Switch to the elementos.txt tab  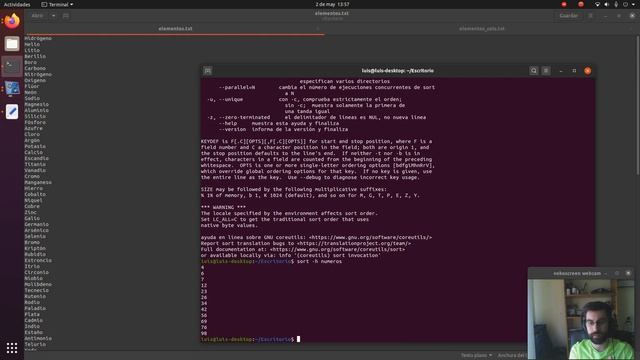click(175, 29)
